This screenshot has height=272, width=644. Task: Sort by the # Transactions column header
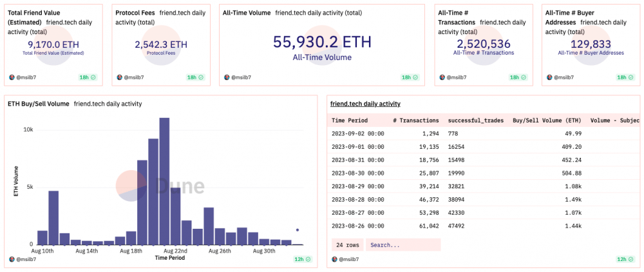coord(415,121)
